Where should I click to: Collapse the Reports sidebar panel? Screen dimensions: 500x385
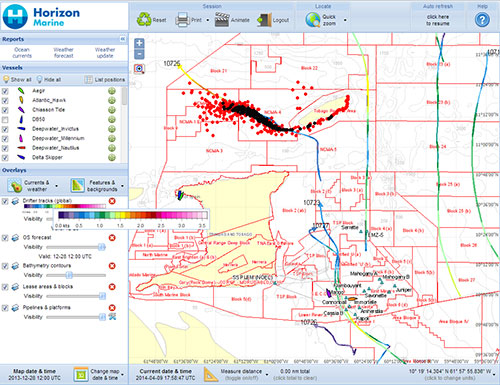[x=123, y=39]
